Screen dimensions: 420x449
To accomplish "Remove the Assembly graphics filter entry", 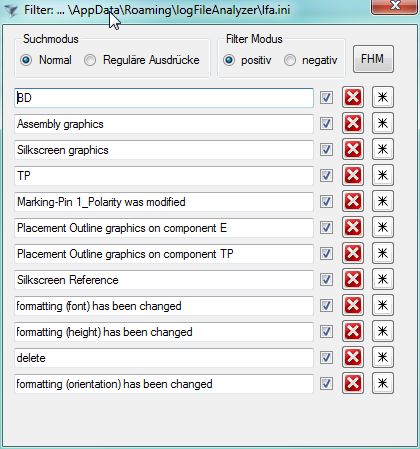I will tap(353, 123).
